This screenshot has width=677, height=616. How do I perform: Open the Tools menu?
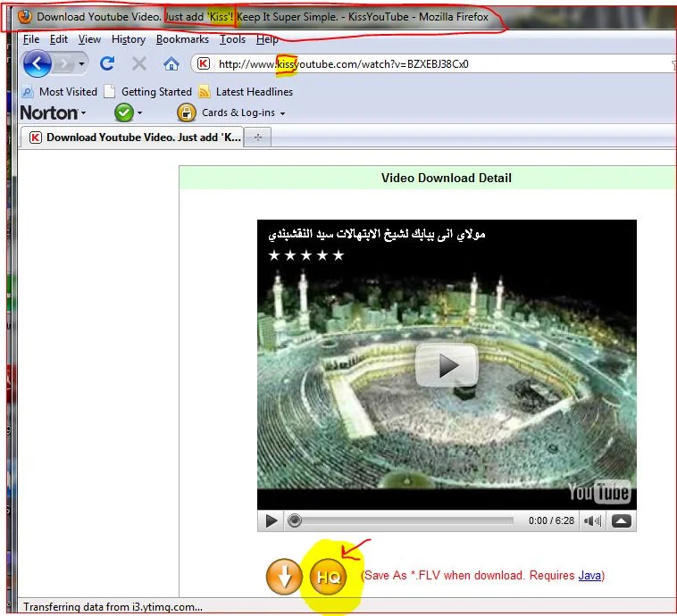pyautogui.click(x=232, y=39)
